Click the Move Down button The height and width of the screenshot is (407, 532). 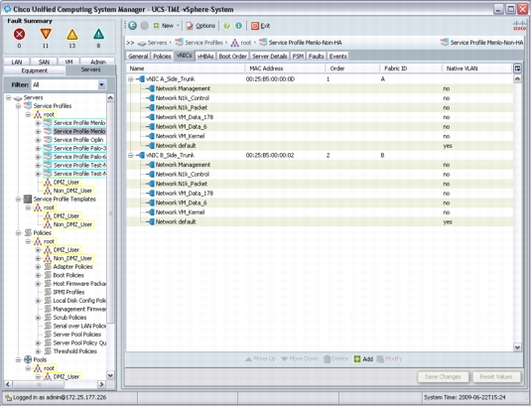tap(300, 358)
